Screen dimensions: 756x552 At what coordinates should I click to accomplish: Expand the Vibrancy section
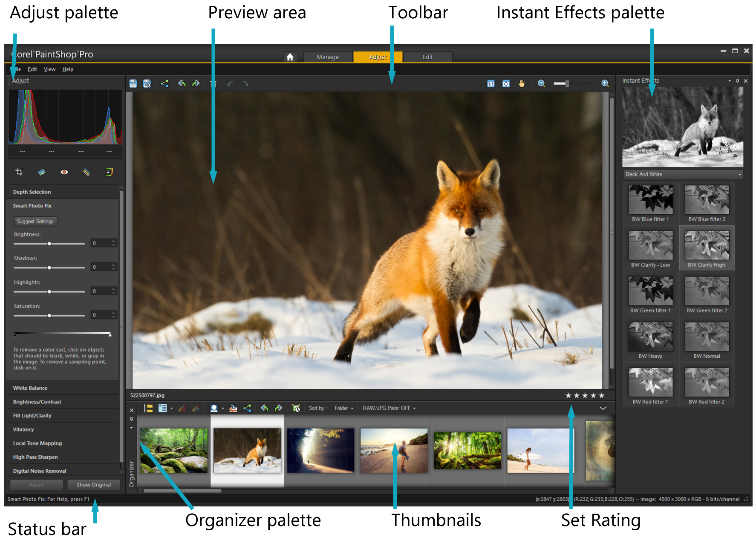coord(62,429)
